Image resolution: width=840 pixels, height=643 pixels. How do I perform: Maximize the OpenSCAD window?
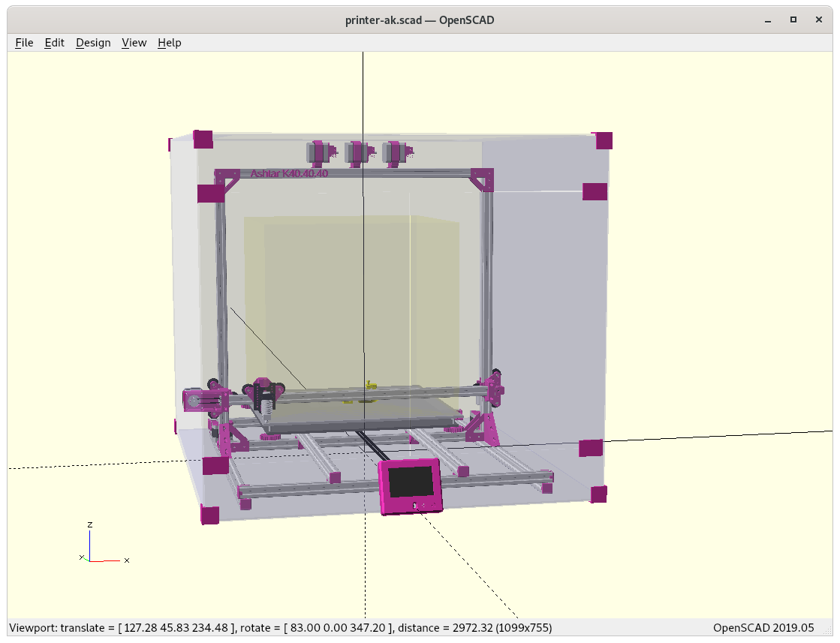tap(793, 20)
